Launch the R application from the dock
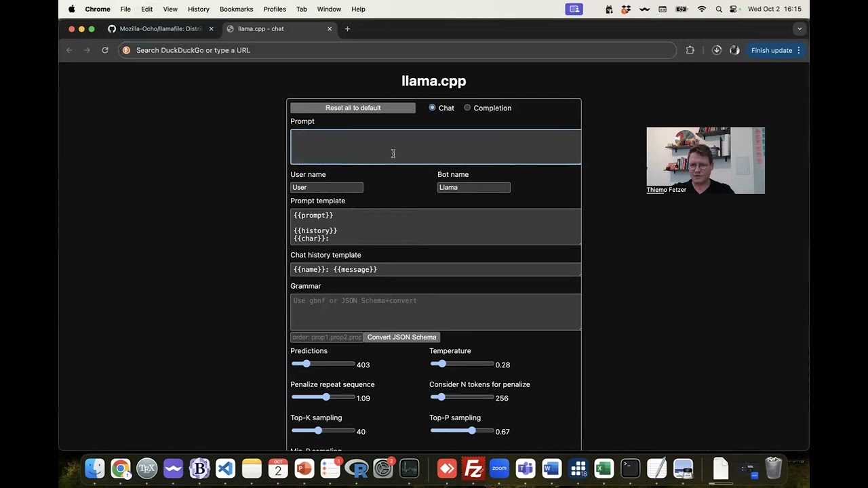The height and width of the screenshot is (488, 868). [357, 468]
